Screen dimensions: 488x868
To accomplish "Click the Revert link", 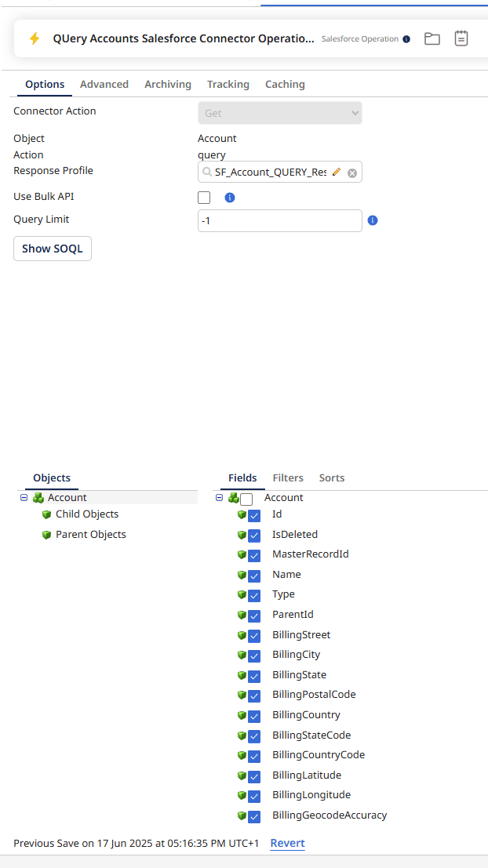I will 287,844.
